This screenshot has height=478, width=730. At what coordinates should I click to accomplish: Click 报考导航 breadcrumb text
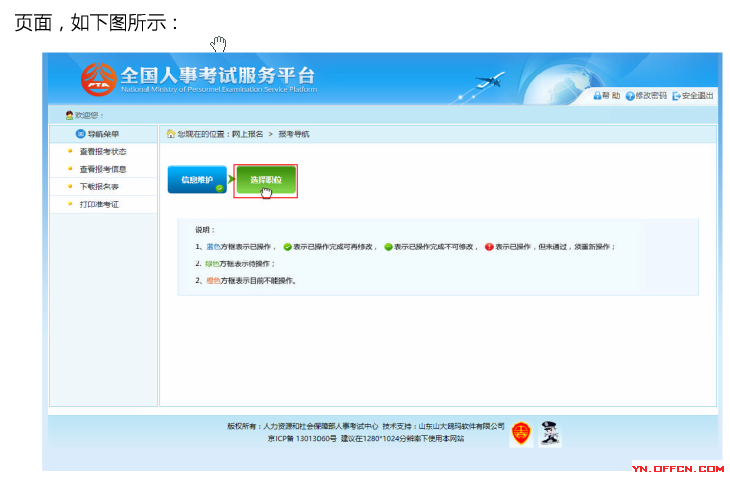(x=294, y=134)
